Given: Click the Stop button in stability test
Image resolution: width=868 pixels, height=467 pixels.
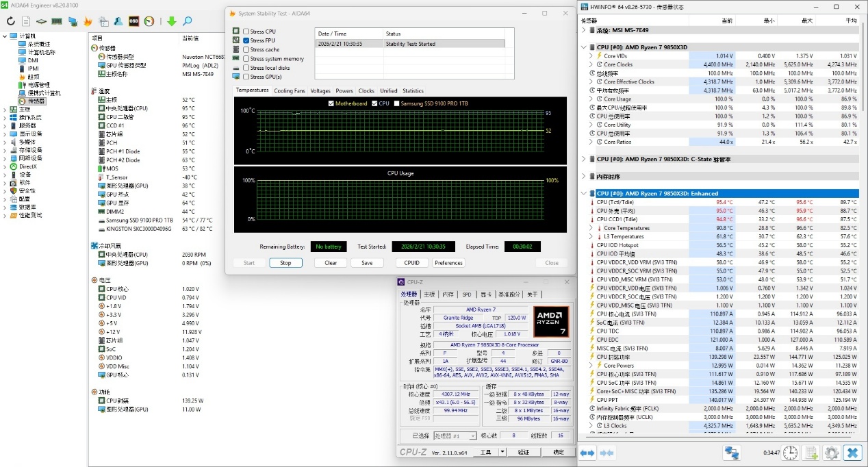Looking at the screenshot, I should (285, 263).
